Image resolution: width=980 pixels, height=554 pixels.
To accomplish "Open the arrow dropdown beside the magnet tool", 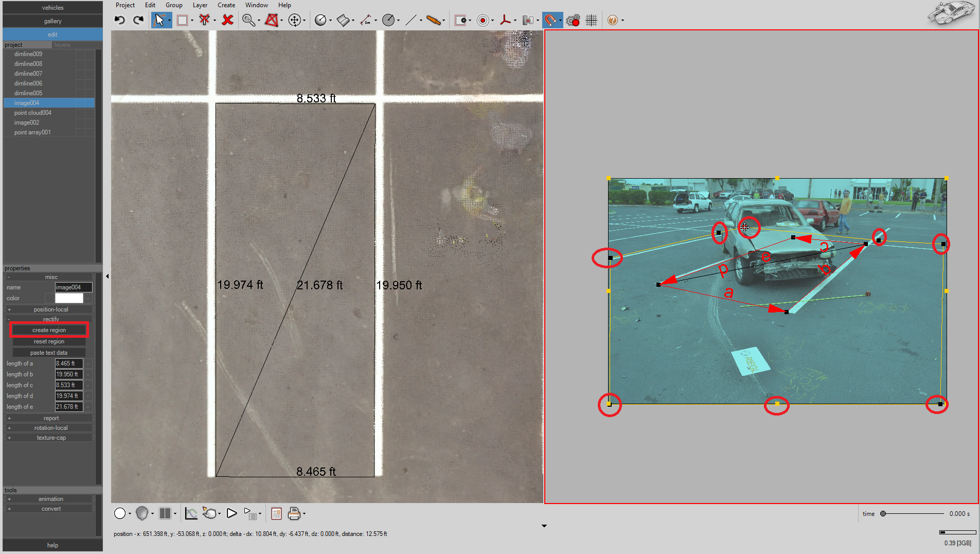I will [560, 21].
